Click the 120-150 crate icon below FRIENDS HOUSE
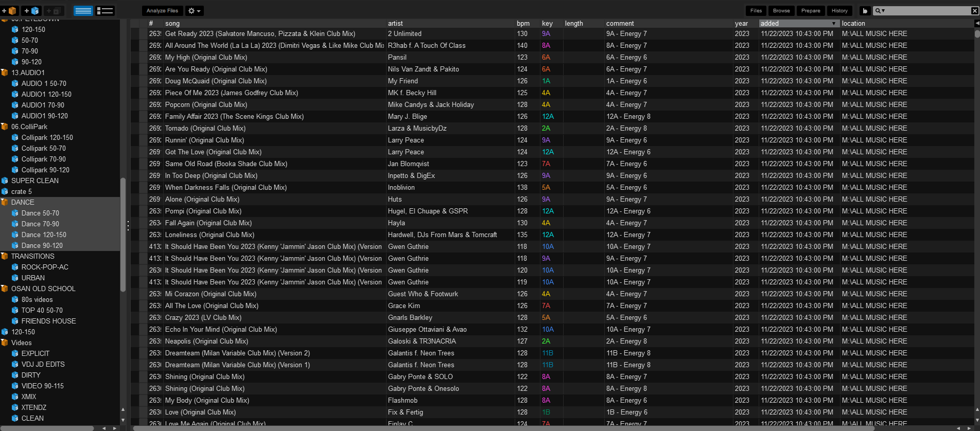Screen dimensions: 980x431 pos(5,332)
